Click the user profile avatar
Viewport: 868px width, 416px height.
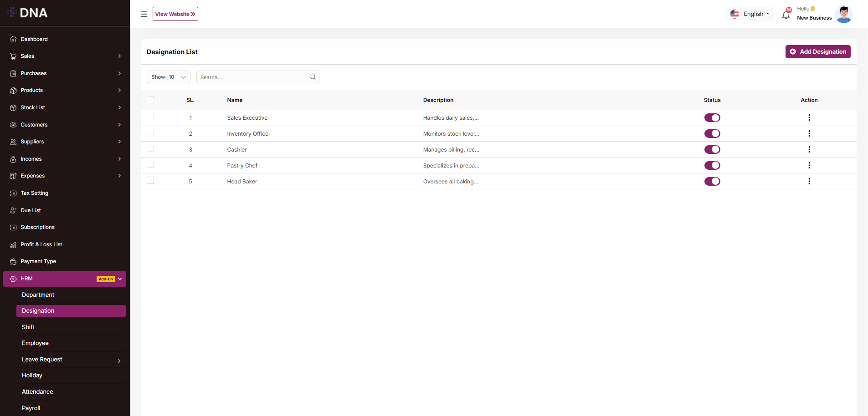844,14
